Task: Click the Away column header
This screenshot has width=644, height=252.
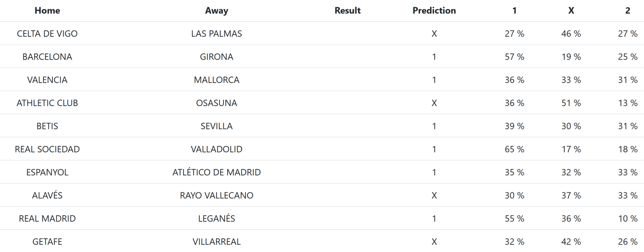Action: (x=217, y=10)
